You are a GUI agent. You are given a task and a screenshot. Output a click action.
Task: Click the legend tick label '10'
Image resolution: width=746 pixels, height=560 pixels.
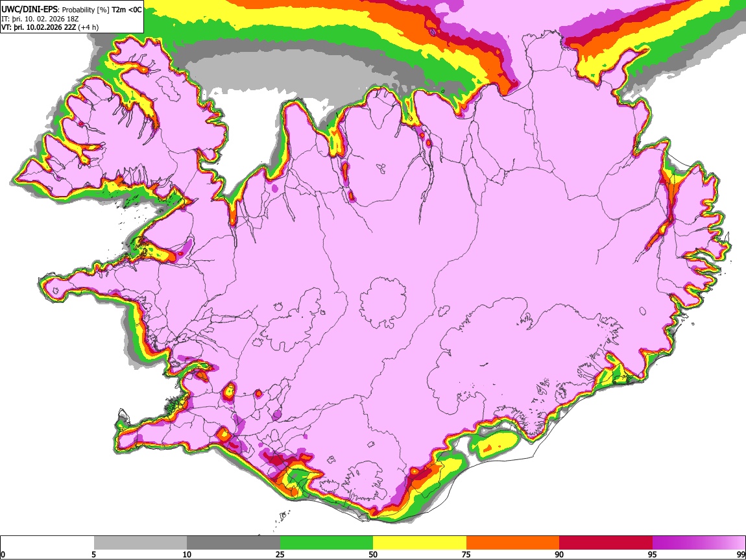coord(187,555)
